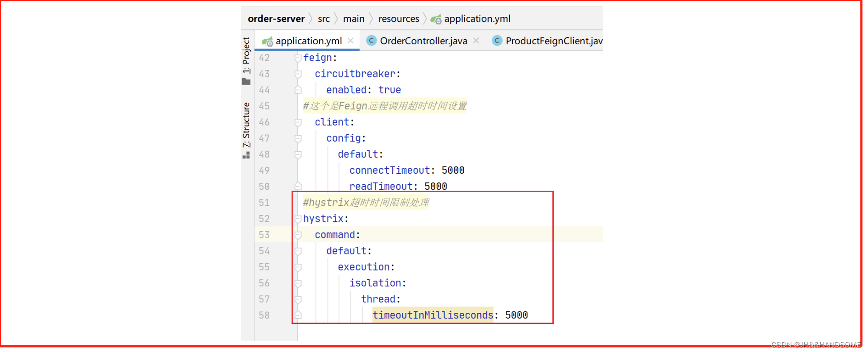Close the OrderController.java tab

476,41
